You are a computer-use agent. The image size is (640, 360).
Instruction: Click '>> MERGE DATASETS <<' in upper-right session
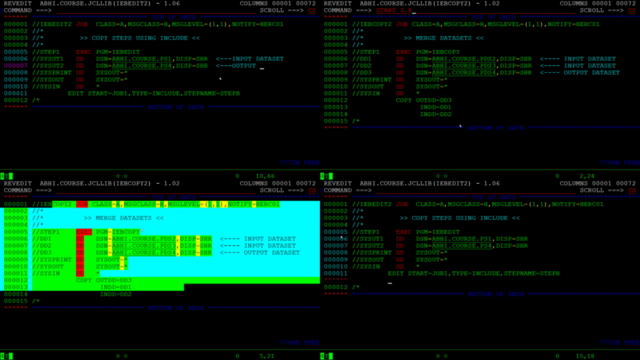[444, 38]
